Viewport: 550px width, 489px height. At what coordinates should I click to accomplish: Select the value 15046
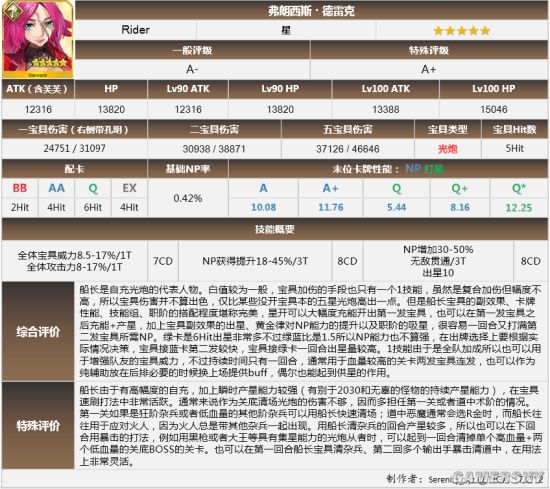[x=494, y=109]
